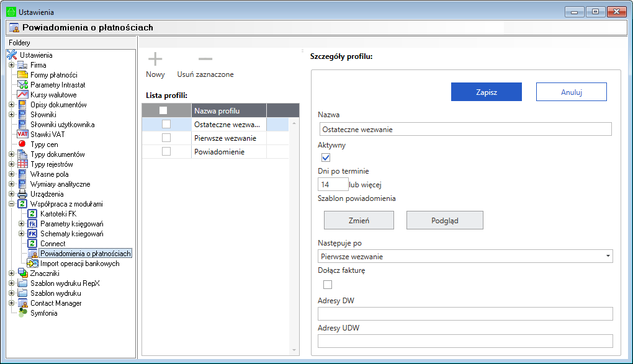Toggle the select-all checkbox in the profile list header

pos(163,110)
